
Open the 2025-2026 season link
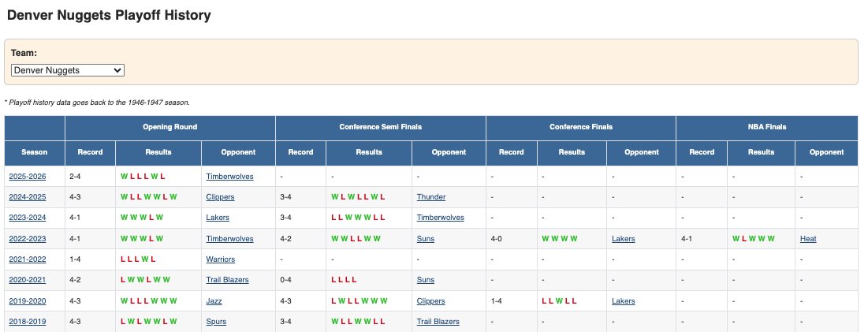pos(27,177)
